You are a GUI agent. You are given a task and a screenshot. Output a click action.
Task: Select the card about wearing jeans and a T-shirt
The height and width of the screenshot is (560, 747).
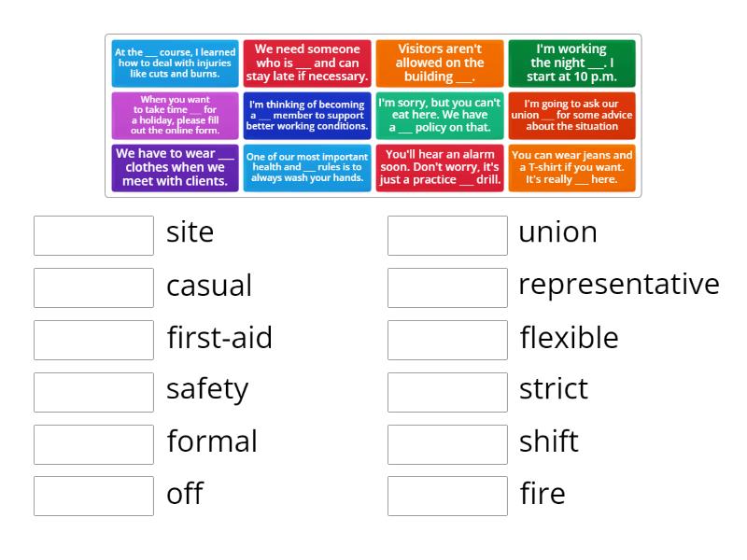point(572,168)
